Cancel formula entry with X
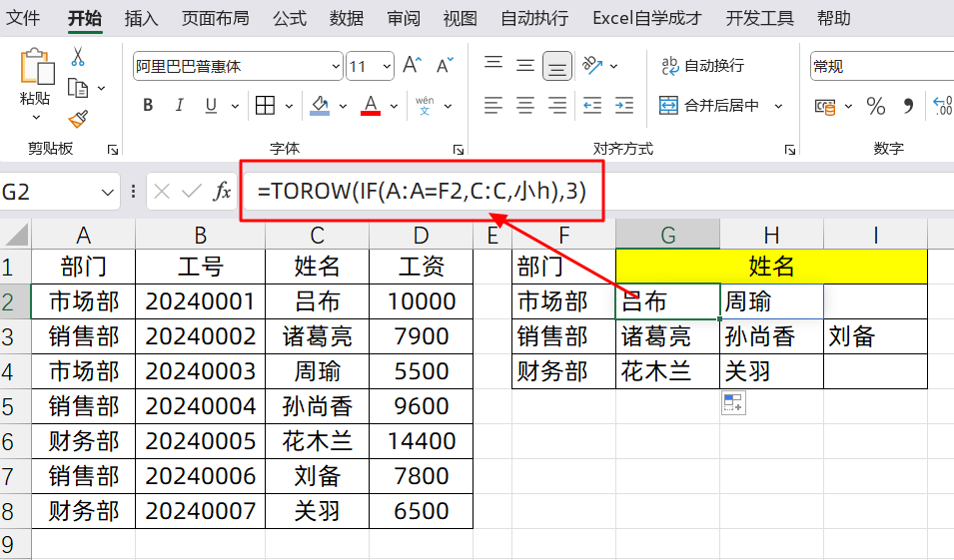Image resolution: width=954 pixels, height=560 pixels. pos(162,192)
